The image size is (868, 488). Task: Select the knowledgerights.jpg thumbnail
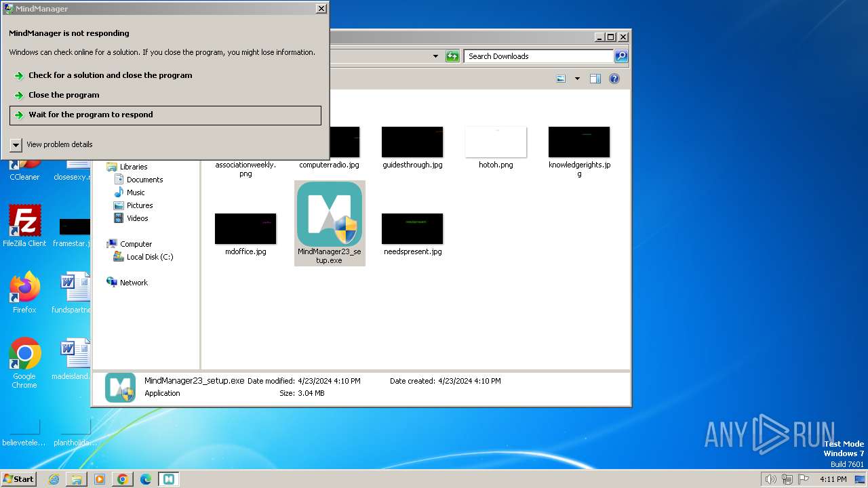[579, 142]
